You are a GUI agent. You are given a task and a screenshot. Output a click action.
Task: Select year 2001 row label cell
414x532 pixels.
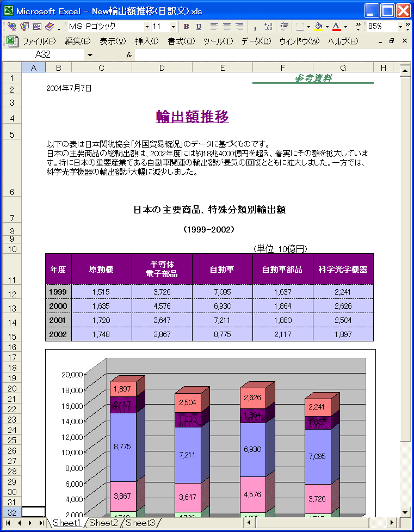pyautogui.click(x=58, y=320)
